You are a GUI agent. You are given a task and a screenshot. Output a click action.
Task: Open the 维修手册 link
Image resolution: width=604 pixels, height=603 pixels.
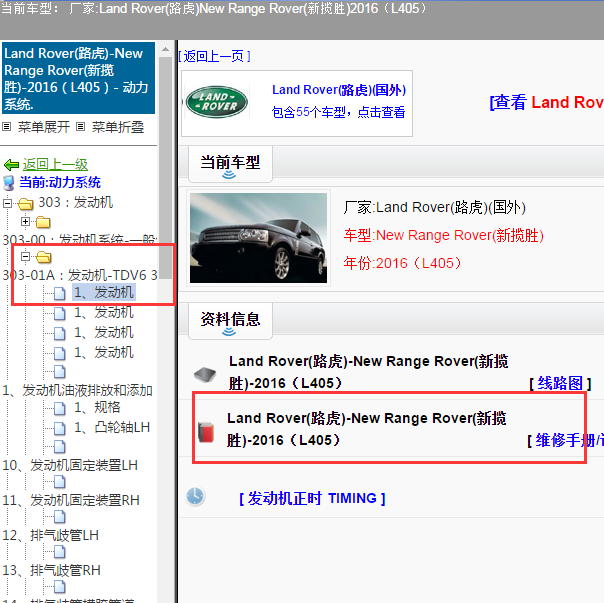click(x=569, y=440)
